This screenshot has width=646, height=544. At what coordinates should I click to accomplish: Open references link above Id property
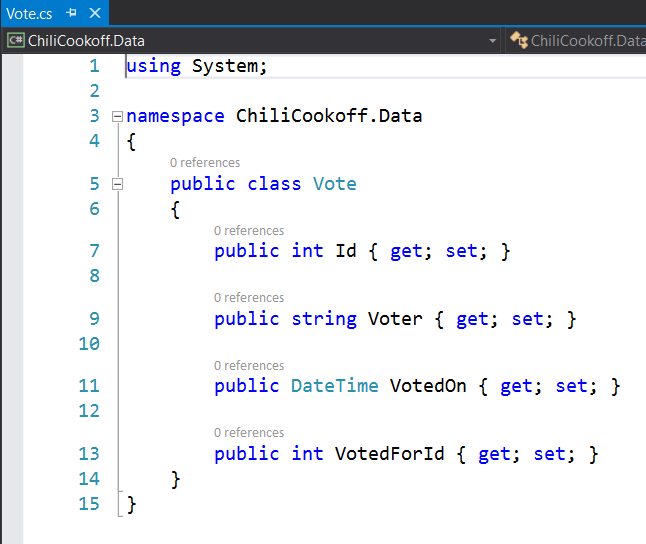[249, 230]
